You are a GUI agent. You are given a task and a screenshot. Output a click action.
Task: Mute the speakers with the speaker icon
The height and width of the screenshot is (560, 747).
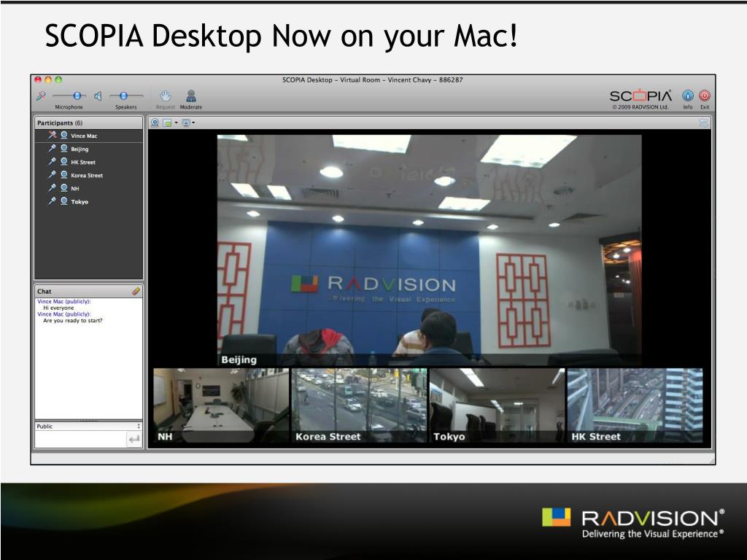tap(98, 96)
